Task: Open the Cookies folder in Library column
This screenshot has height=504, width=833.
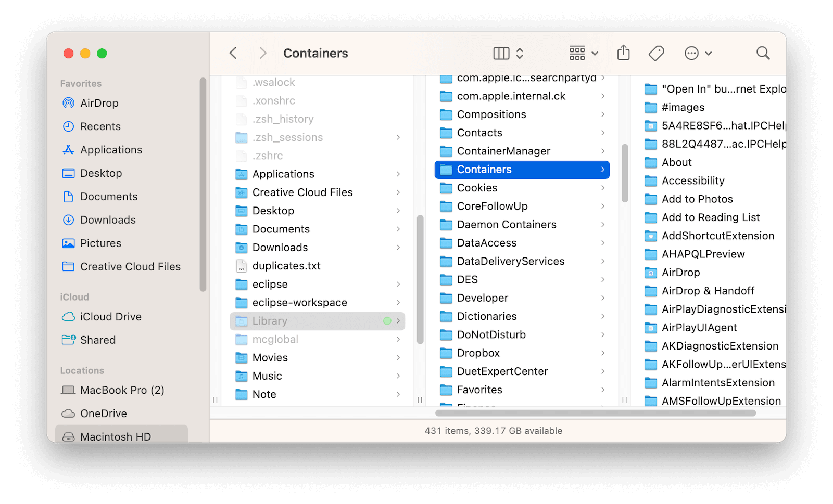Action: [477, 188]
